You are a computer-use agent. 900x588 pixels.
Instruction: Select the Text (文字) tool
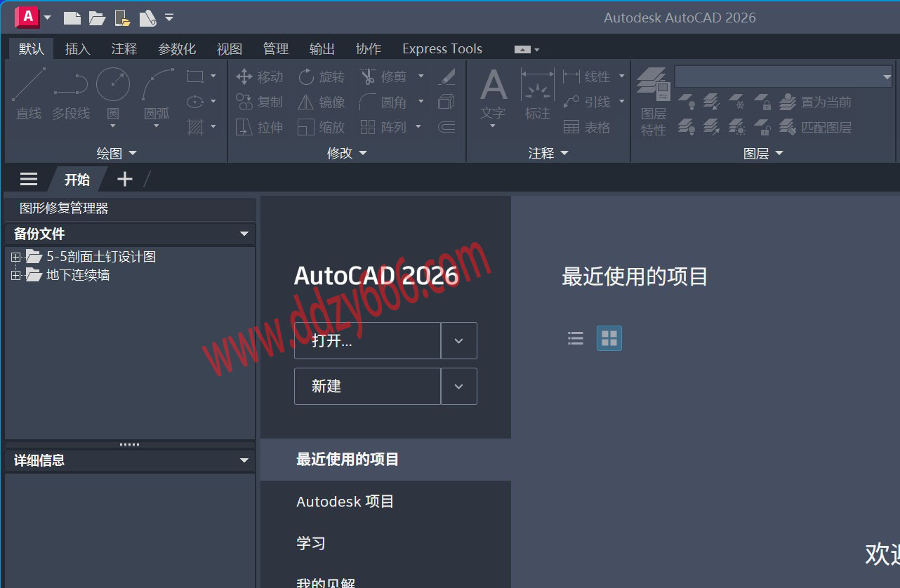coord(493,94)
